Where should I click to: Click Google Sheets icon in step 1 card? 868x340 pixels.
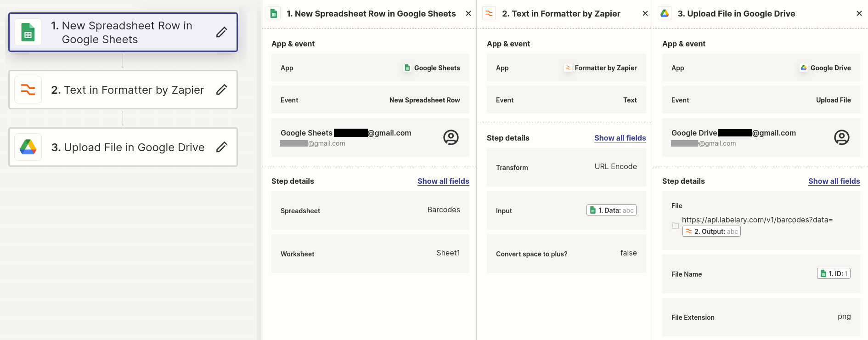pyautogui.click(x=28, y=32)
